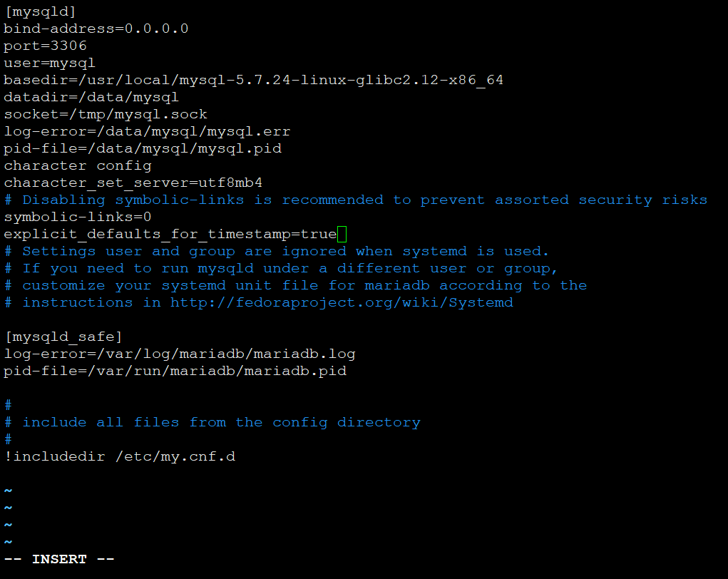
Task: Click the 'Disabling symbolic-links' comment line
Action: coord(356,200)
